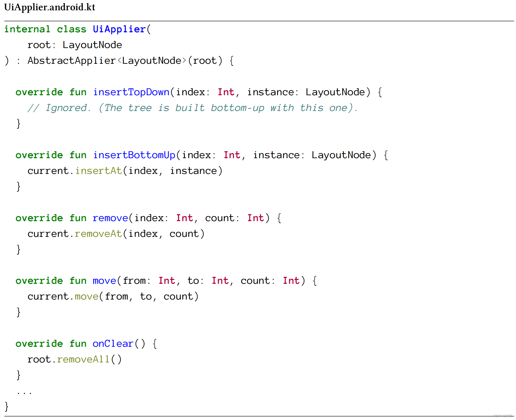Click the final closing brace of the class

(x=7, y=407)
